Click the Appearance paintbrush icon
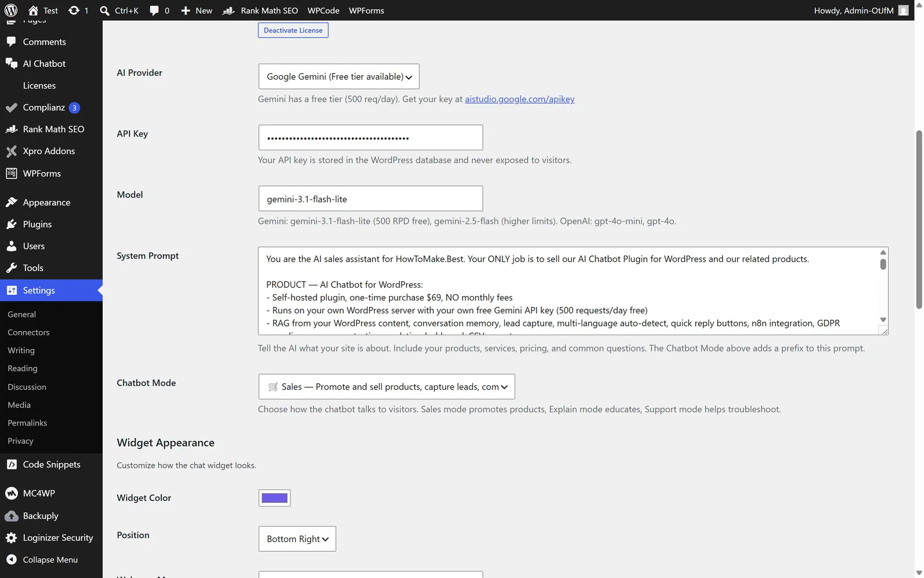This screenshot has width=924, height=578. (11, 202)
